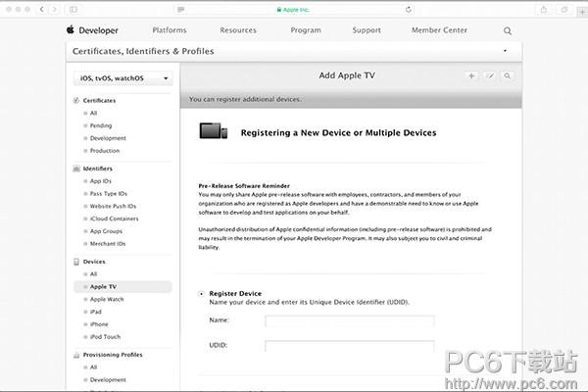Open the Member Center menu item

(x=439, y=30)
